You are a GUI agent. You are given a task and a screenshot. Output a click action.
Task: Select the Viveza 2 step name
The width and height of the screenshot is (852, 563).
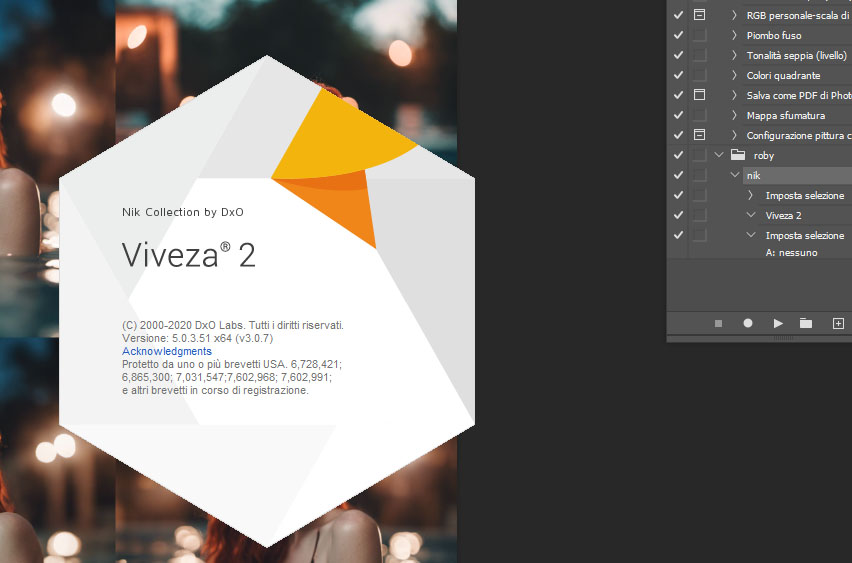[784, 215]
